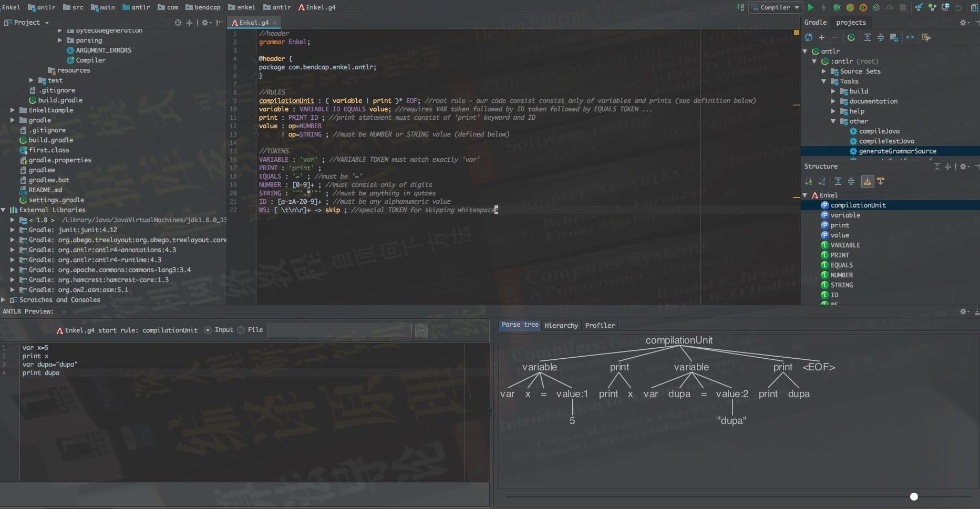980x509 pixels.
Task: Open Project panel gear settings
Action: tap(205, 23)
